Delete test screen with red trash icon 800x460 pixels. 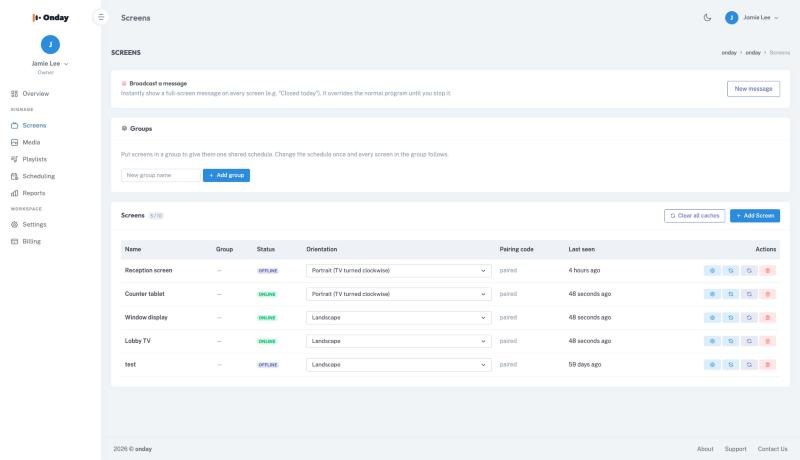click(767, 365)
